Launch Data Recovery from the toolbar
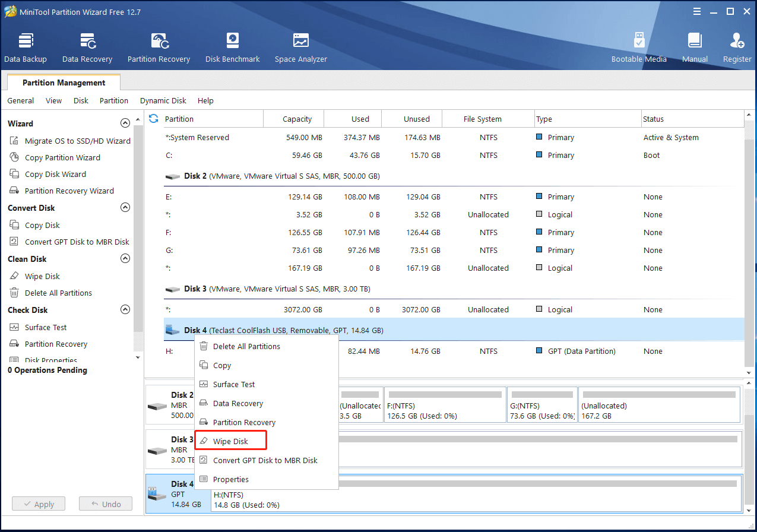 tap(87, 47)
